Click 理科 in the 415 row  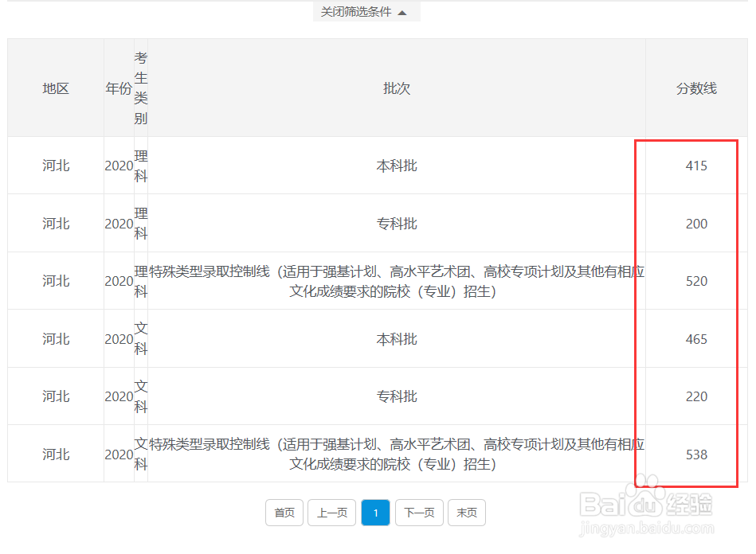[x=141, y=166]
